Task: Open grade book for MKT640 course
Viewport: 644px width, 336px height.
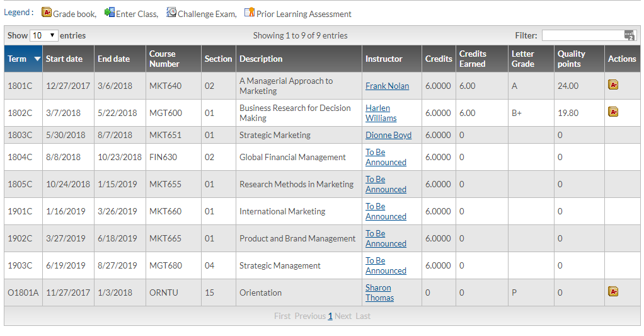Action: [612, 84]
